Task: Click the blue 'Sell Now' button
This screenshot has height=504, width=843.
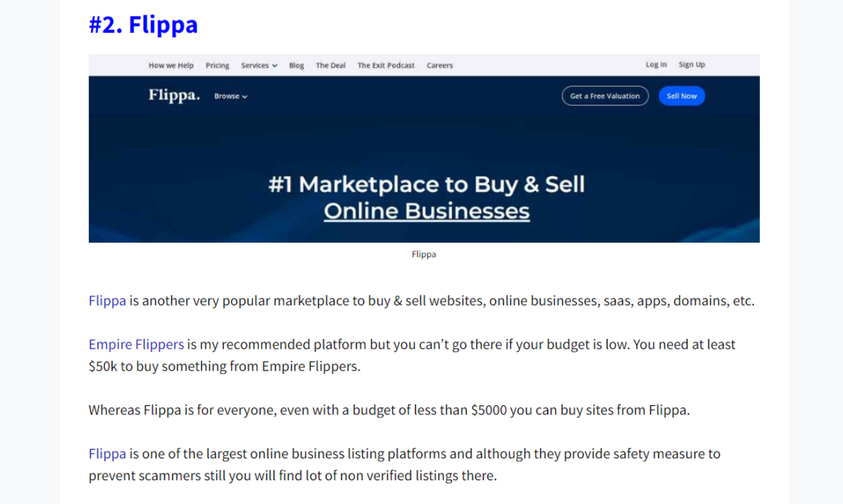Action: point(682,96)
